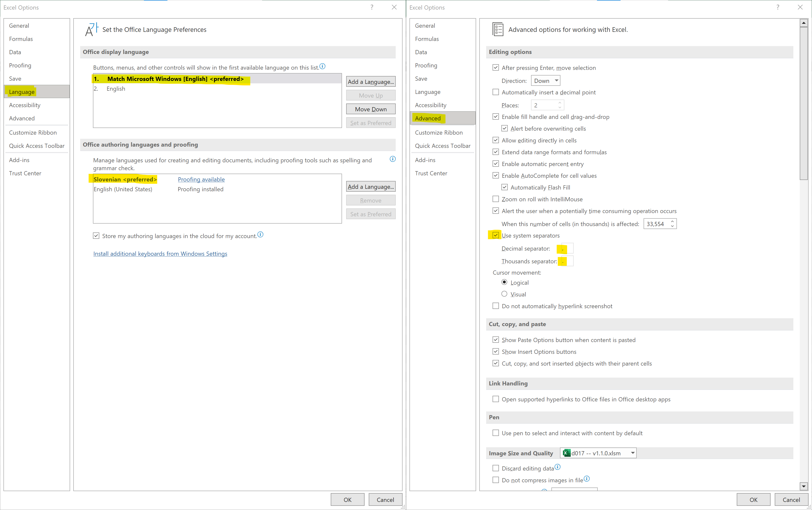812x510 pixels.
Task: Click Move Down button for display language
Action: pos(371,109)
